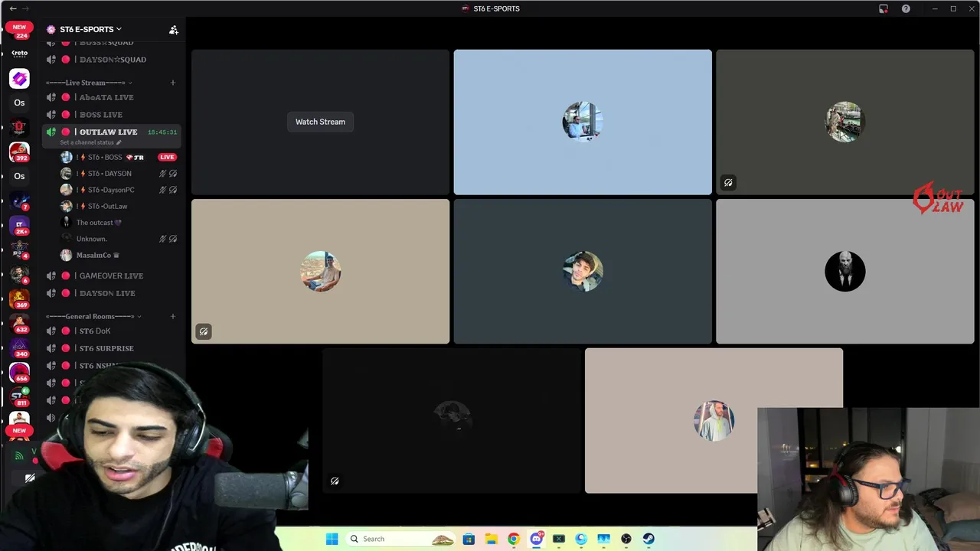Click the bottom NEW unread indicator
Image resolution: width=980 pixels, height=551 pixels.
pos(19,431)
